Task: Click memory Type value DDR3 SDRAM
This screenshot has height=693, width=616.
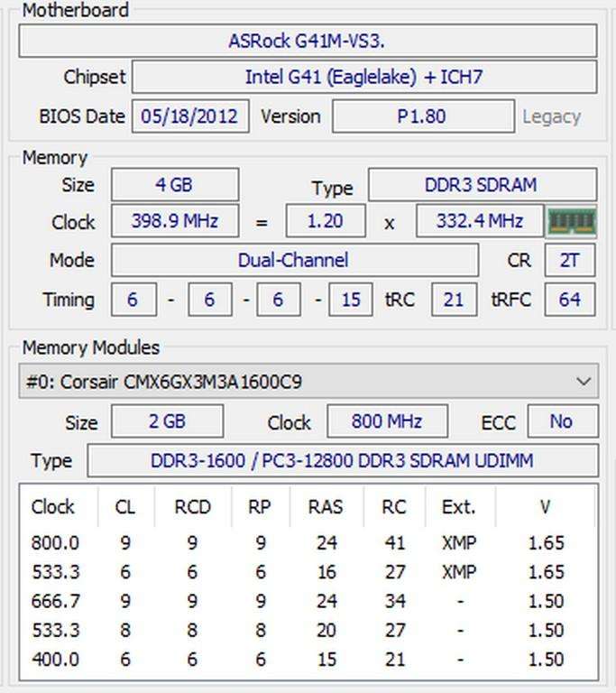Action: click(483, 185)
